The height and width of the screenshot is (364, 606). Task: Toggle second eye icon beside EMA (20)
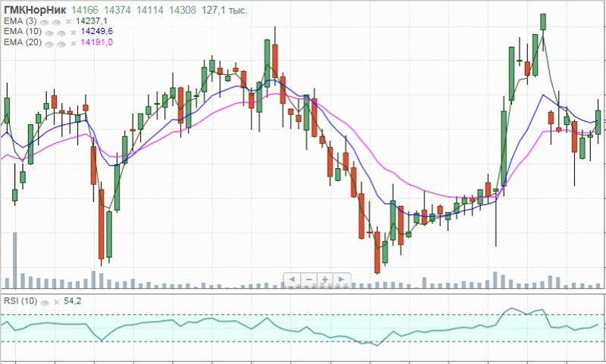(x=61, y=44)
